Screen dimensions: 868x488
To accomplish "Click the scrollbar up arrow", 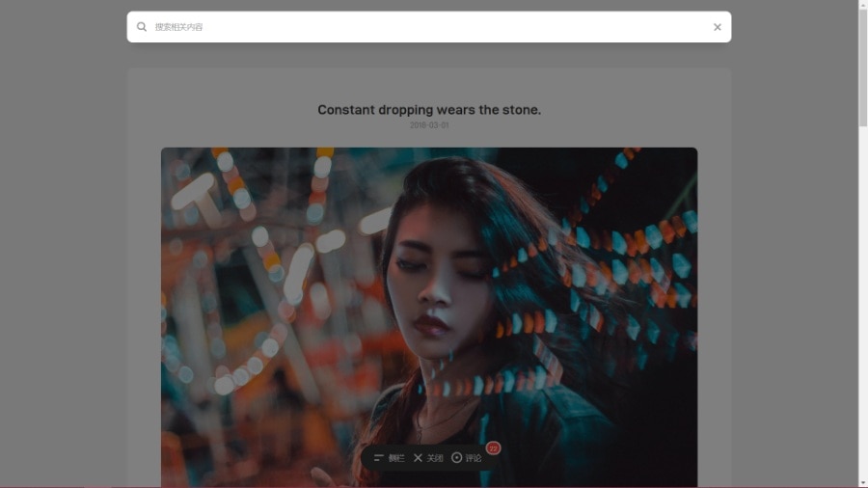I will 863,5.
